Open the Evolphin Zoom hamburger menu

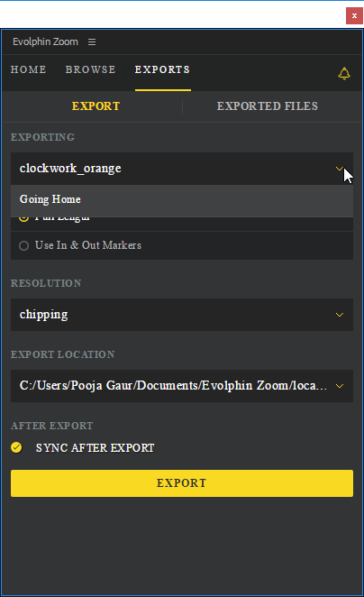pos(92,41)
